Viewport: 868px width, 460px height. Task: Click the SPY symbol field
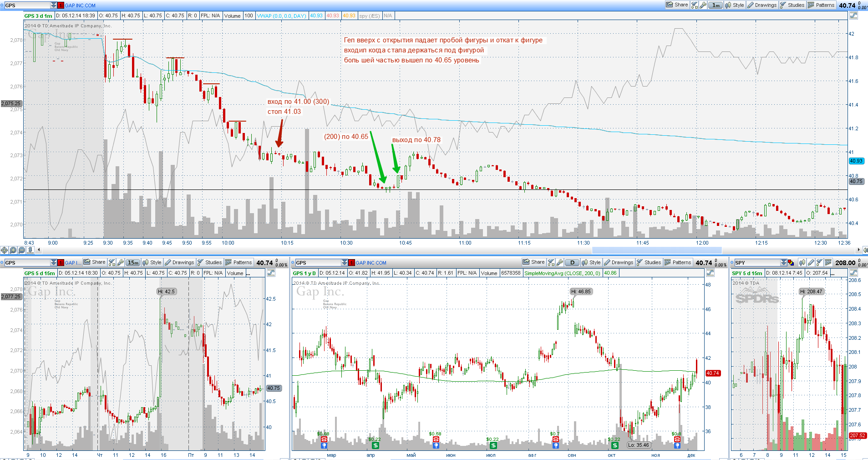[757, 263]
